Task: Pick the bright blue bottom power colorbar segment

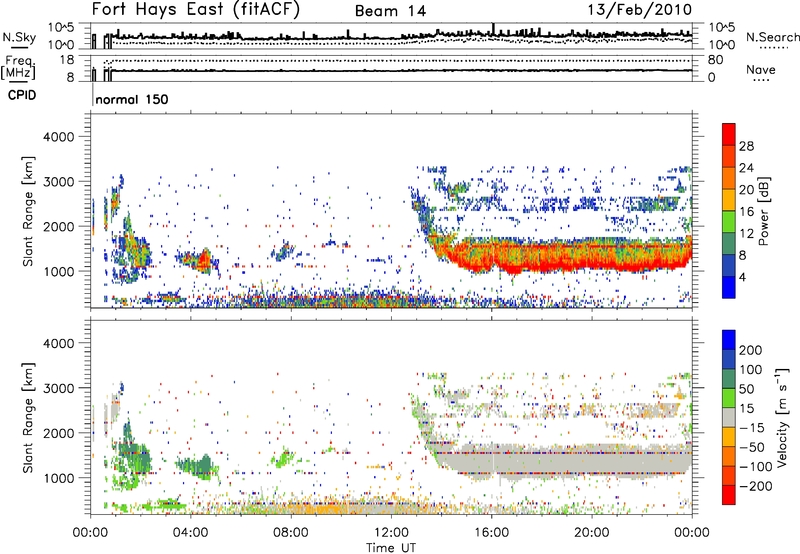Action: point(729,288)
